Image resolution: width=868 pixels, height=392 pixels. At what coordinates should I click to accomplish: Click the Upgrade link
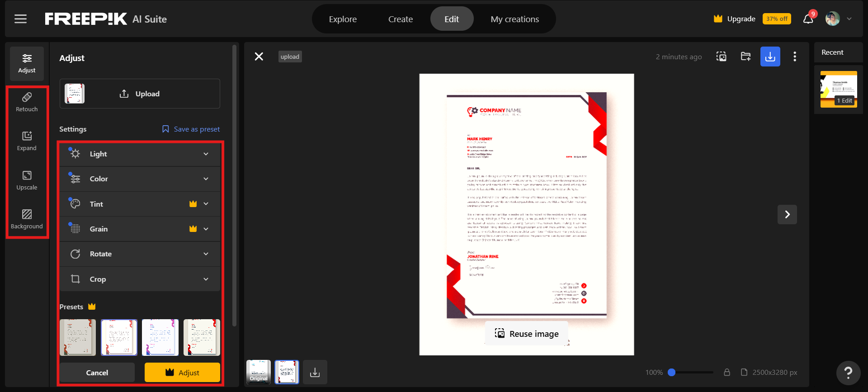click(x=735, y=19)
